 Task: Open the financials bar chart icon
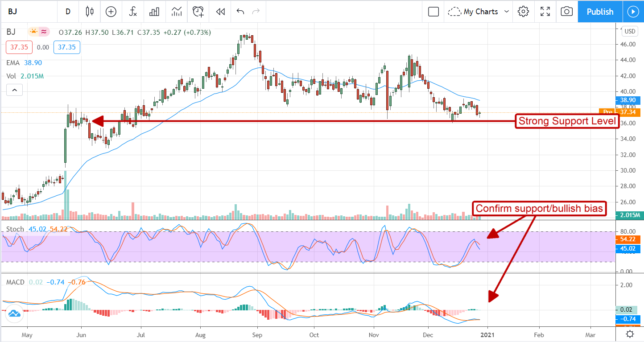pos(154,12)
